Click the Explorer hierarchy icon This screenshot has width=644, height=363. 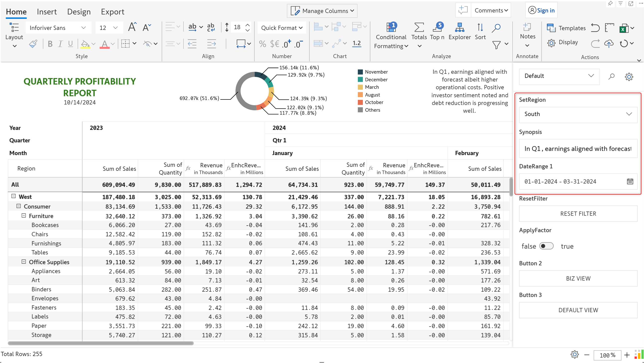click(459, 27)
